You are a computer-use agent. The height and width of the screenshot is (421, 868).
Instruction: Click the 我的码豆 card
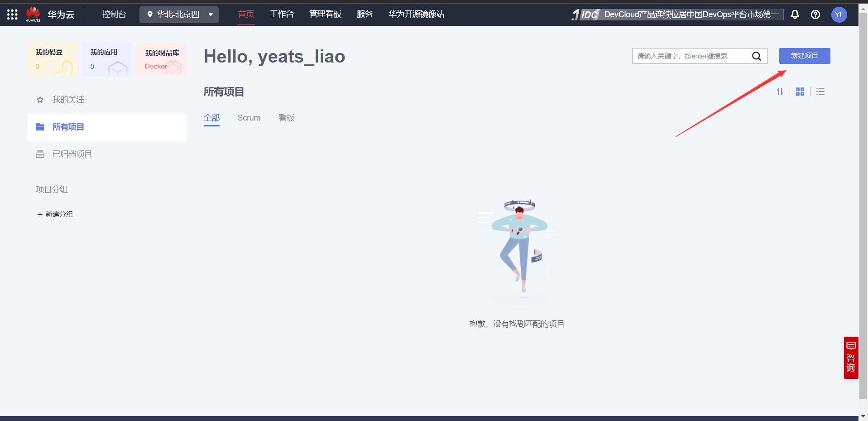(x=51, y=59)
